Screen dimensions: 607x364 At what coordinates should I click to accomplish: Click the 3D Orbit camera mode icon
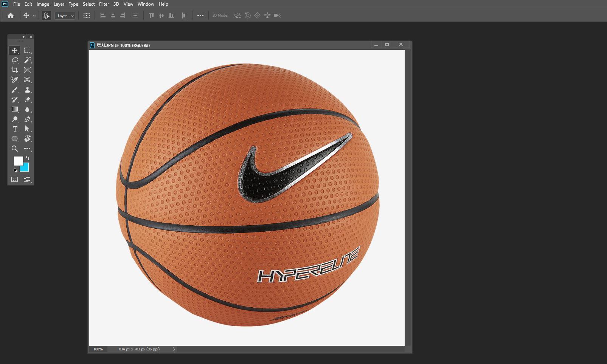pyautogui.click(x=238, y=15)
